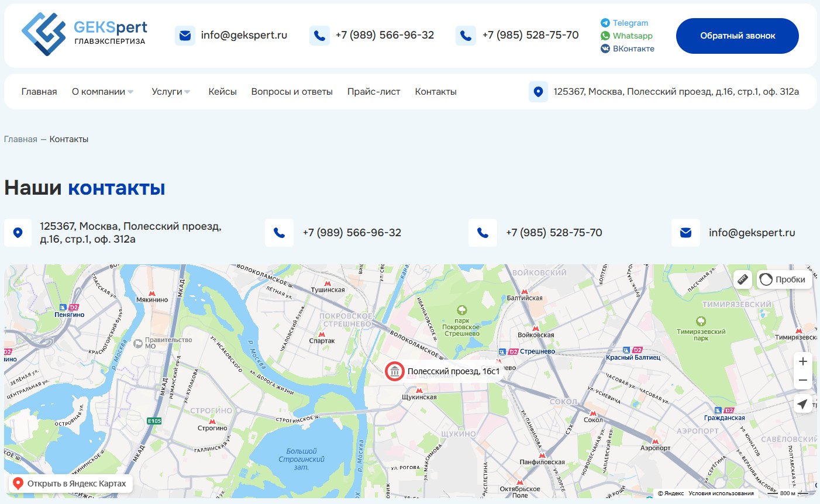Screen dimensions: 820x504
Task: Click +7 (989) 566-96-32 in the header
Action: coord(385,35)
